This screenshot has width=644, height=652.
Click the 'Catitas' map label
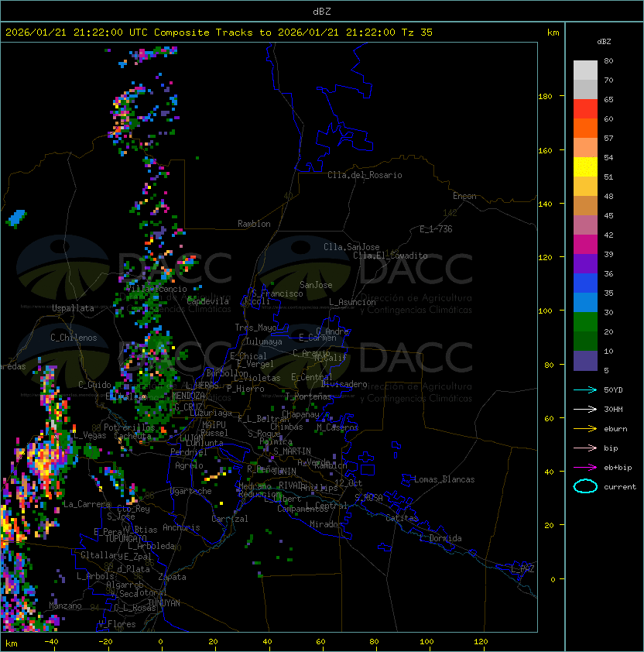coord(402,518)
